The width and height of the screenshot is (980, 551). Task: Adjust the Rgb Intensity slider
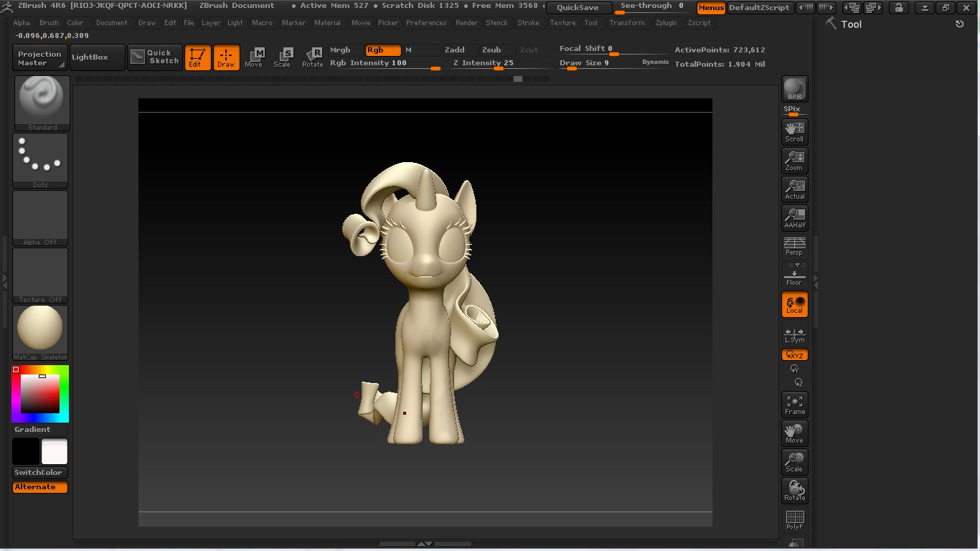385,64
